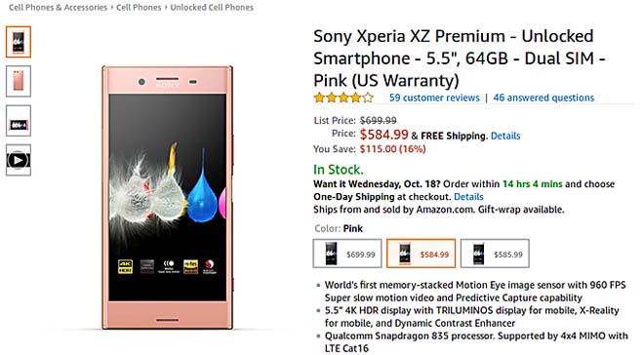Screen dimensions: 644x355
Task: Click the 4K HDR badge on phone image
Action: click(x=125, y=266)
